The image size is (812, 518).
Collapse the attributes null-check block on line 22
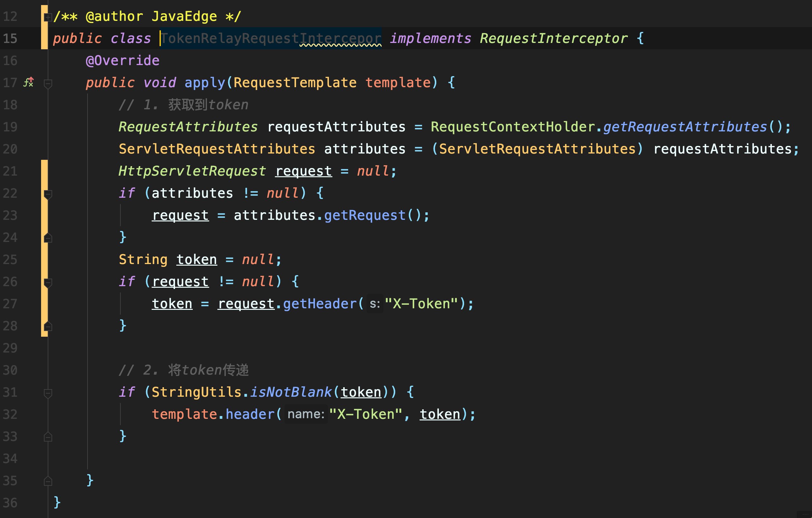tap(48, 194)
